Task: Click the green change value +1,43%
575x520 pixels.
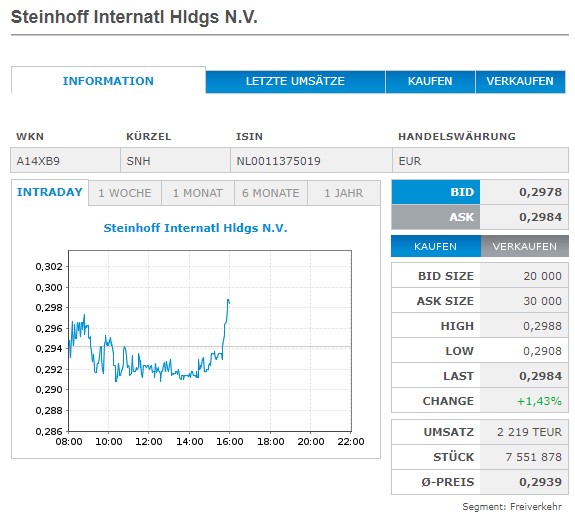Action: click(x=539, y=401)
